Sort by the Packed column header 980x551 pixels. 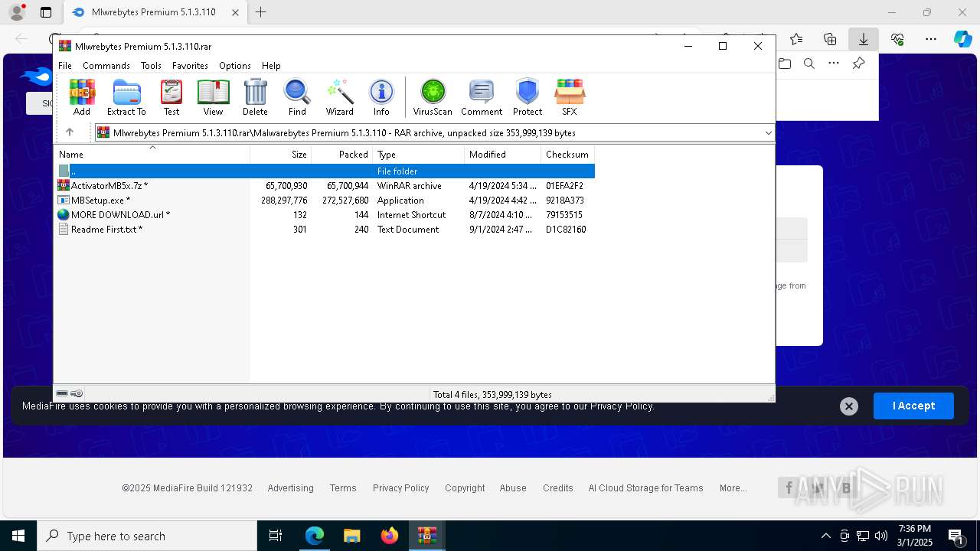coord(342,155)
